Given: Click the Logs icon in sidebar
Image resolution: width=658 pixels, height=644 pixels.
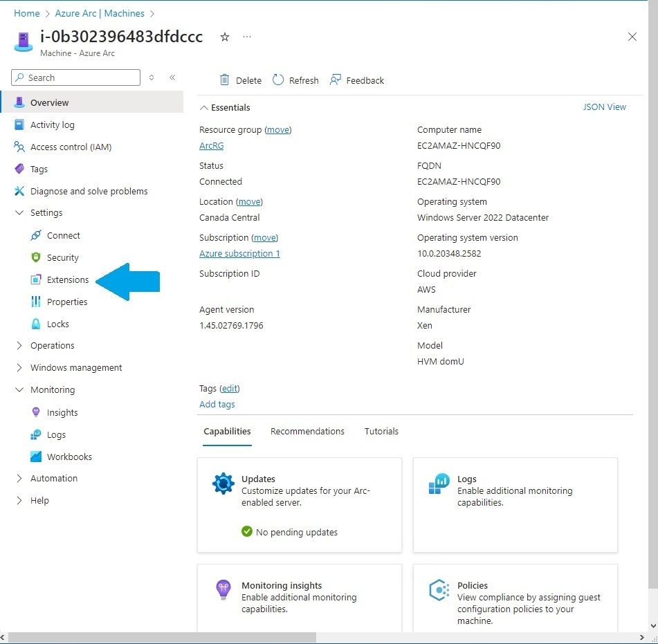Looking at the screenshot, I should point(36,434).
